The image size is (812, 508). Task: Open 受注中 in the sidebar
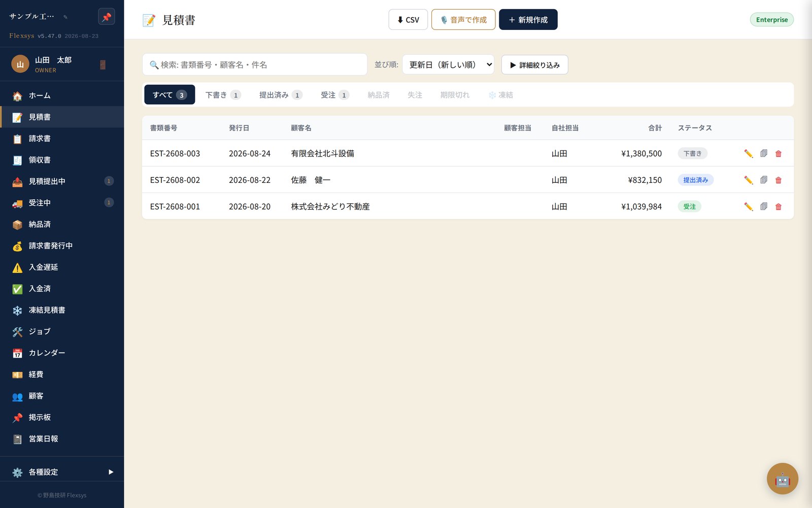62,203
